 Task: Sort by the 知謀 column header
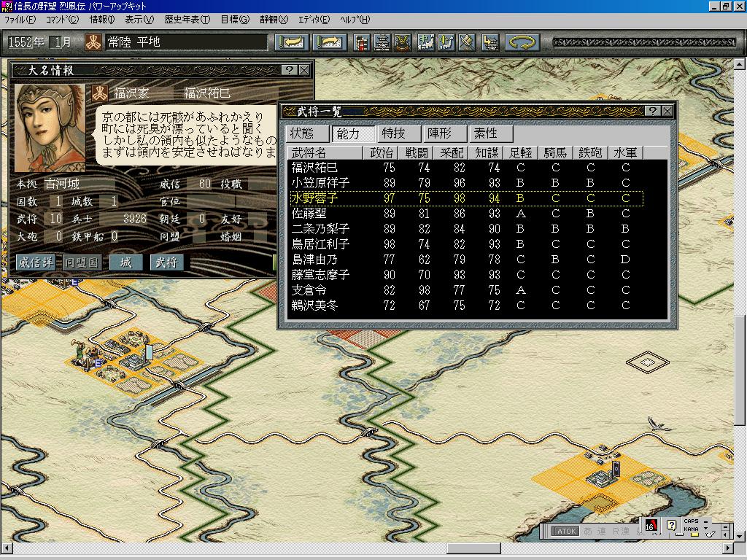tap(486, 153)
